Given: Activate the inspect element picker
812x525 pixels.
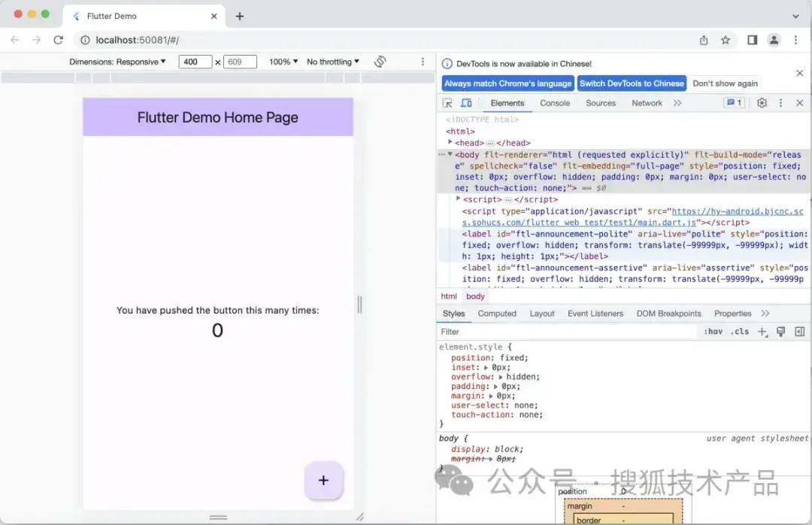Looking at the screenshot, I should 447,103.
